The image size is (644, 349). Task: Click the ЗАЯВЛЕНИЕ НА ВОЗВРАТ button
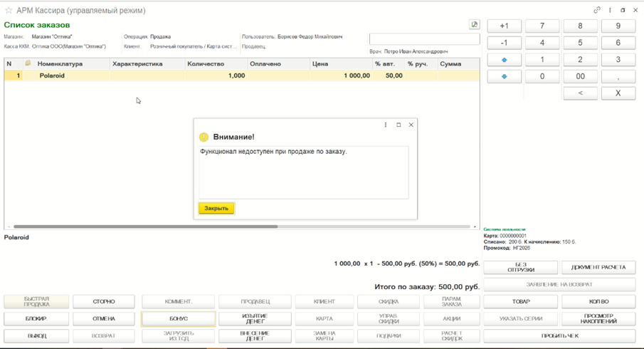click(x=560, y=284)
